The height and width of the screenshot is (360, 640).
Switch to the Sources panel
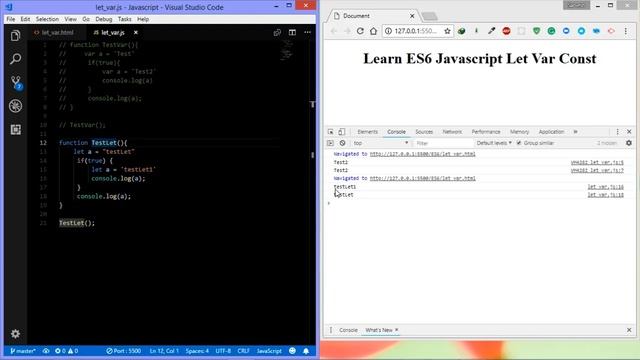424,132
